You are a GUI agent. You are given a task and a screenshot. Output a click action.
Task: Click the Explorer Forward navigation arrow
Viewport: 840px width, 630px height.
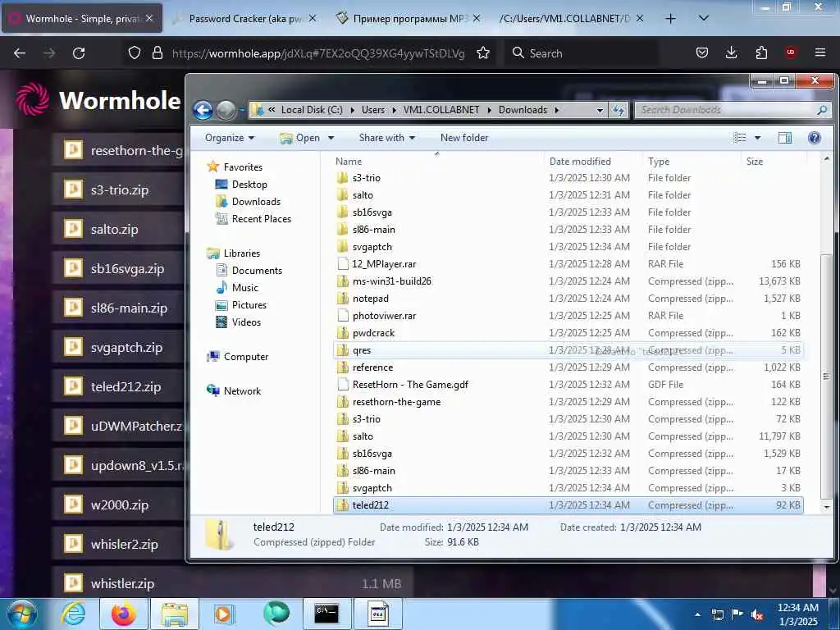[x=226, y=111]
